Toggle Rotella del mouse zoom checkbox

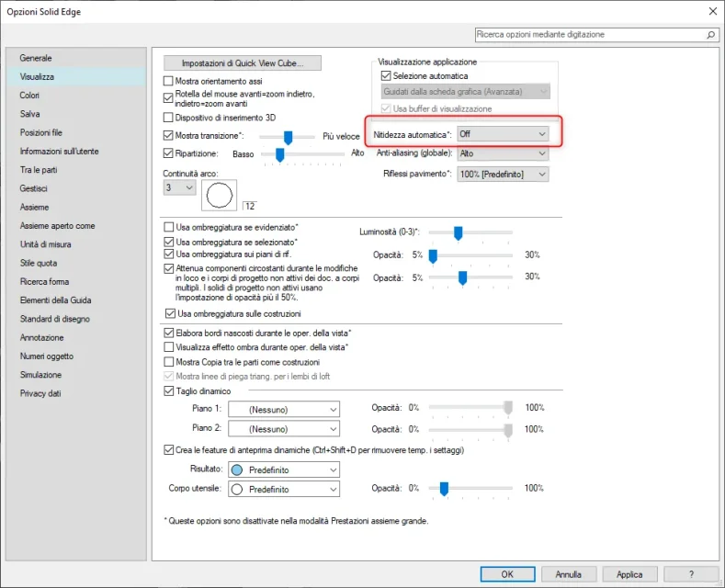pos(168,98)
